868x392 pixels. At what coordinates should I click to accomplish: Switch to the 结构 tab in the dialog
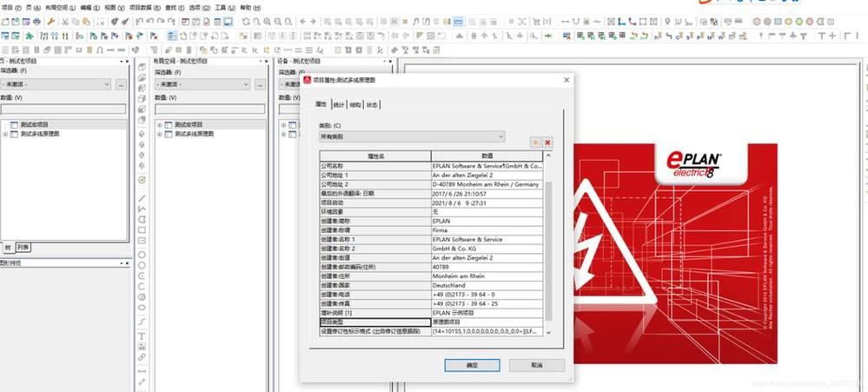point(355,104)
